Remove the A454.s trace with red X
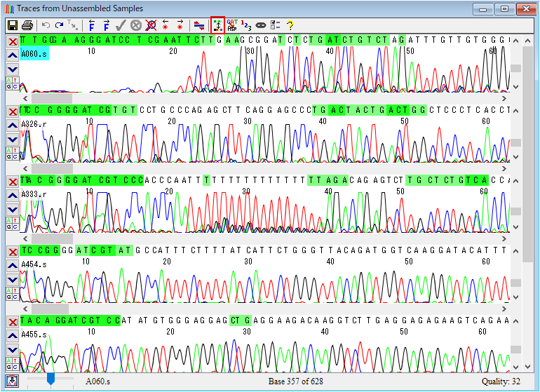Screen dimensions: 540x392 pos(13,252)
